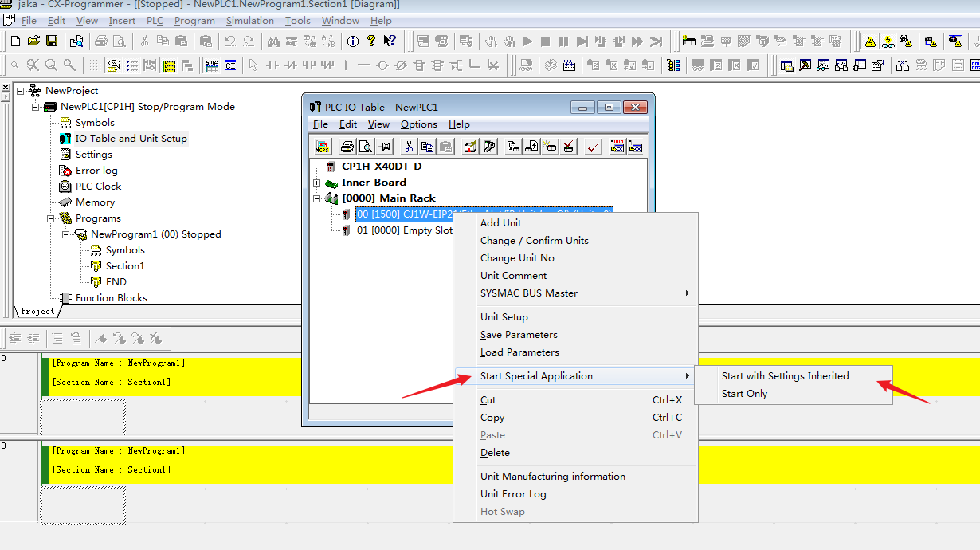Click the binoculars Find icon
The width and height of the screenshot is (980, 550).
(273, 41)
